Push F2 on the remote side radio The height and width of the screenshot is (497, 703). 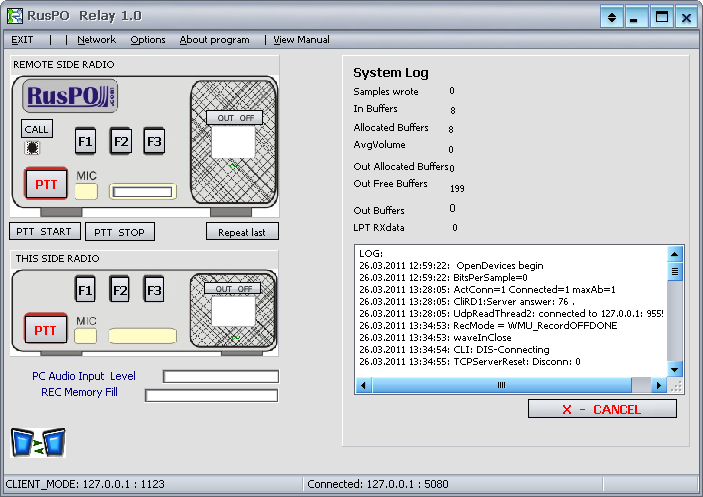pyautogui.click(x=121, y=141)
